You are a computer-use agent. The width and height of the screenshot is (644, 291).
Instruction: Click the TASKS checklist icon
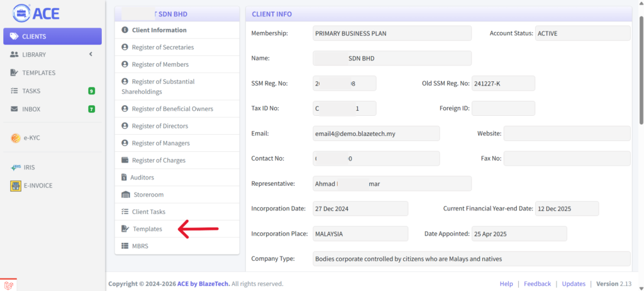coord(14,91)
